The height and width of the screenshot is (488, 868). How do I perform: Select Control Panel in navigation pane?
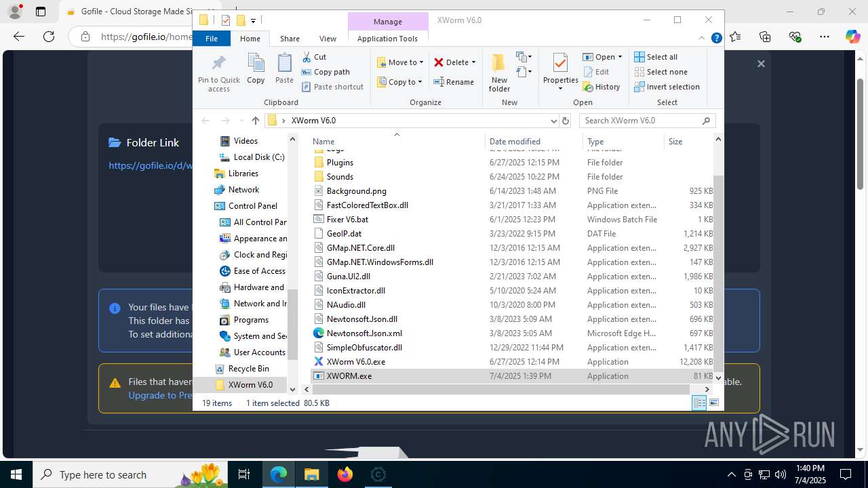point(245,205)
